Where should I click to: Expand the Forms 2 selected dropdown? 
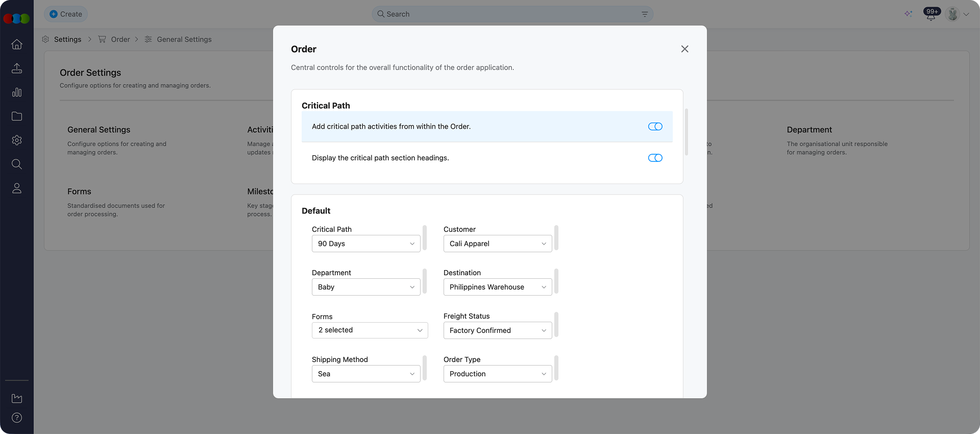[370, 330]
